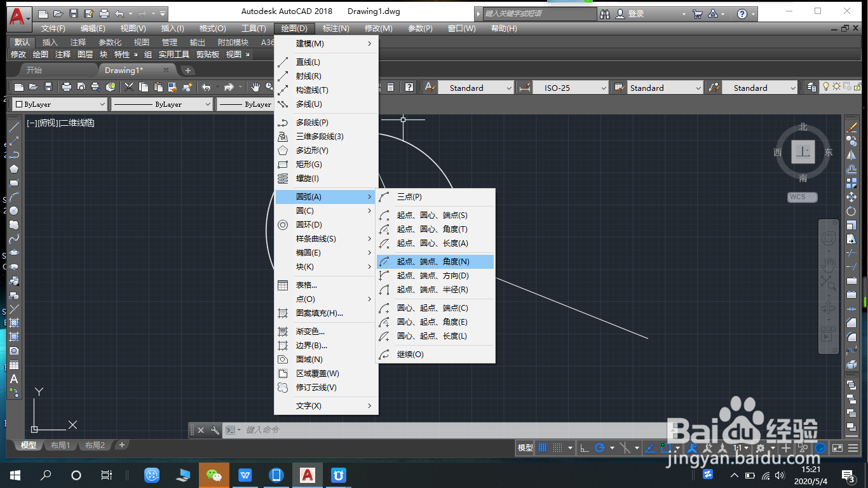
Task: Choose the 圆环(D) donut icon
Action: (x=283, y=225)
